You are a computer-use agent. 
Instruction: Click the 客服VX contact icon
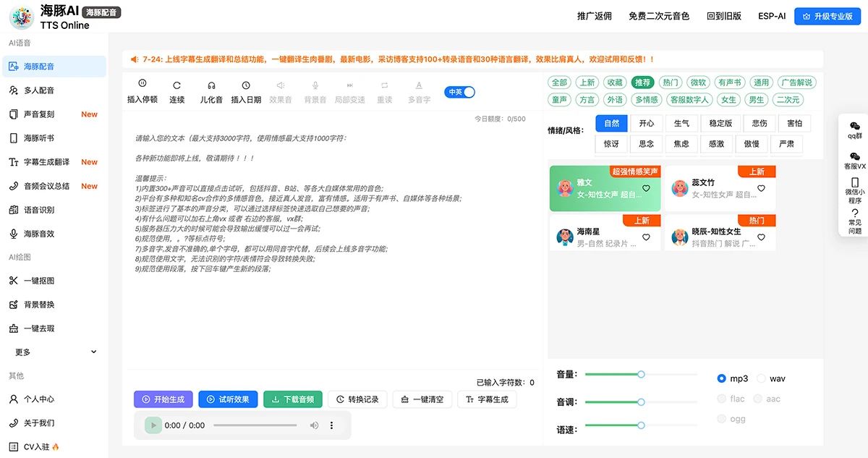click(856, 161)
